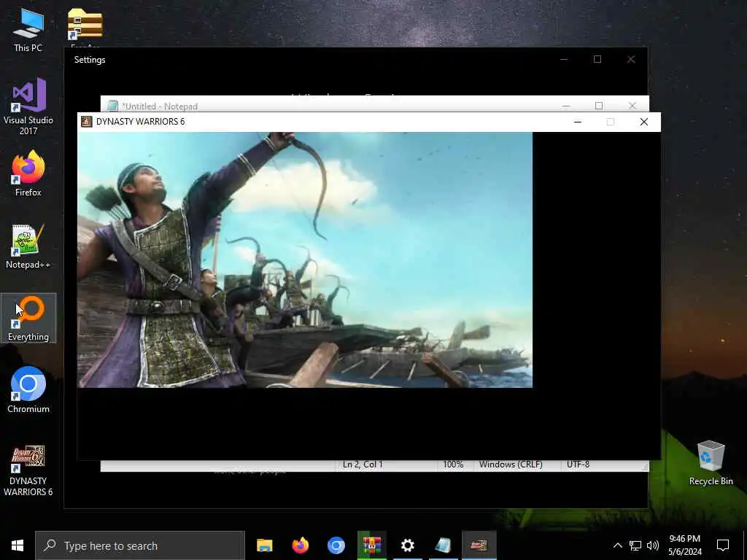This screenshot has width=747, height=560.
Task: Launch Firefox from the desktop shortcut
Action: coord(28,174)
